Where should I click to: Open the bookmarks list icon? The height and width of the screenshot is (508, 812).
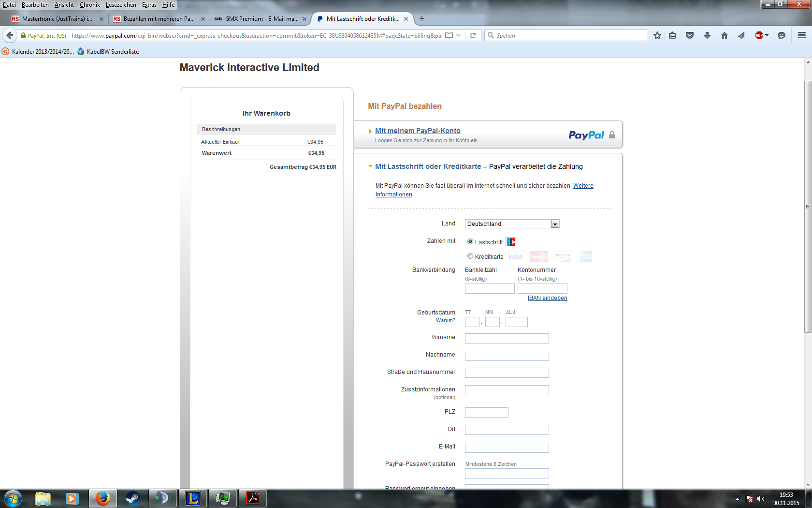tap(672, 35)
